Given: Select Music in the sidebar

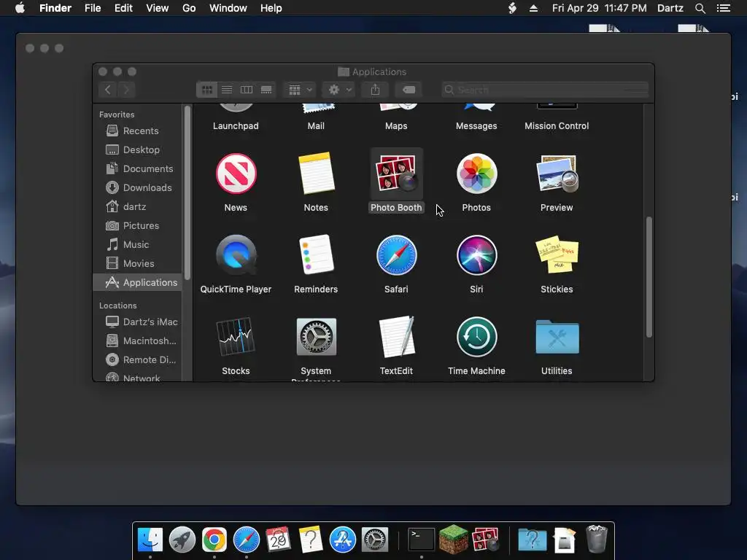Looking at the screenshot, I should point(137,245).
